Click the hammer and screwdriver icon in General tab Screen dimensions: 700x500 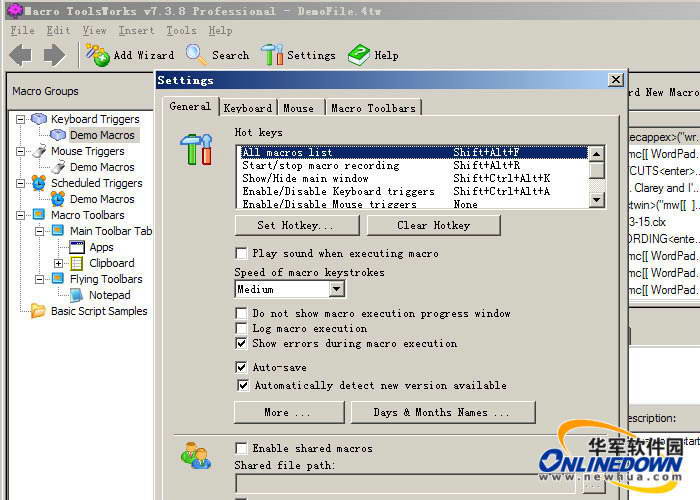point(196,149)
